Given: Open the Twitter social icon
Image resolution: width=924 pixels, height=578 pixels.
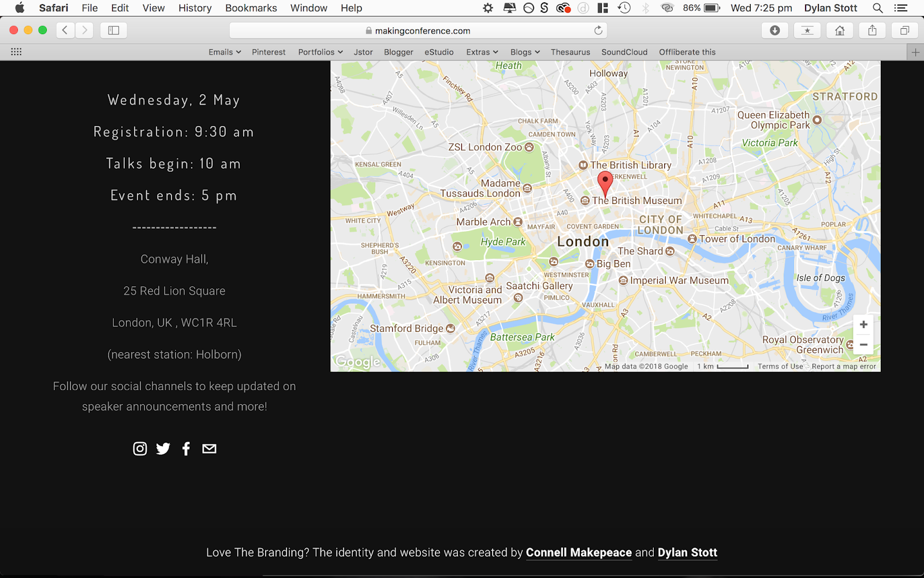Looking at the screenshot, I should point(163,449).
